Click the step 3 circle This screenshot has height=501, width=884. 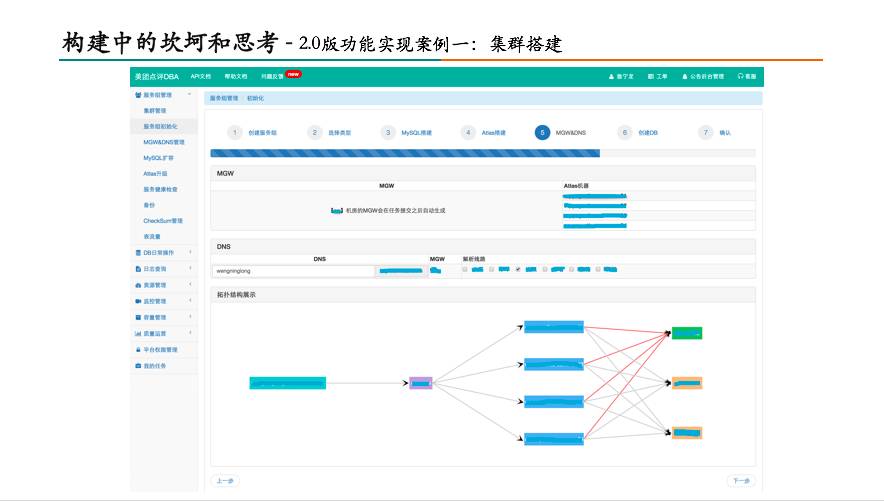coord(388,132)
